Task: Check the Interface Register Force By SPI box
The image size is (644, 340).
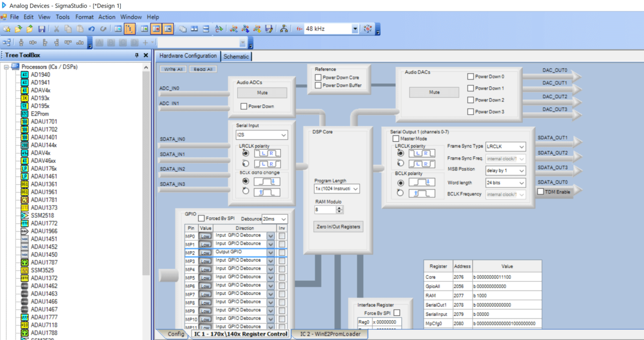Action: click(x=397, y=313)
